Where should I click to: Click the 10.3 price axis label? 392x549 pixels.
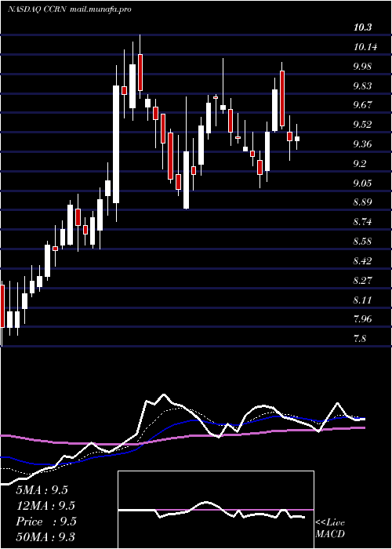pyautogui.click(x=362, y=27)
